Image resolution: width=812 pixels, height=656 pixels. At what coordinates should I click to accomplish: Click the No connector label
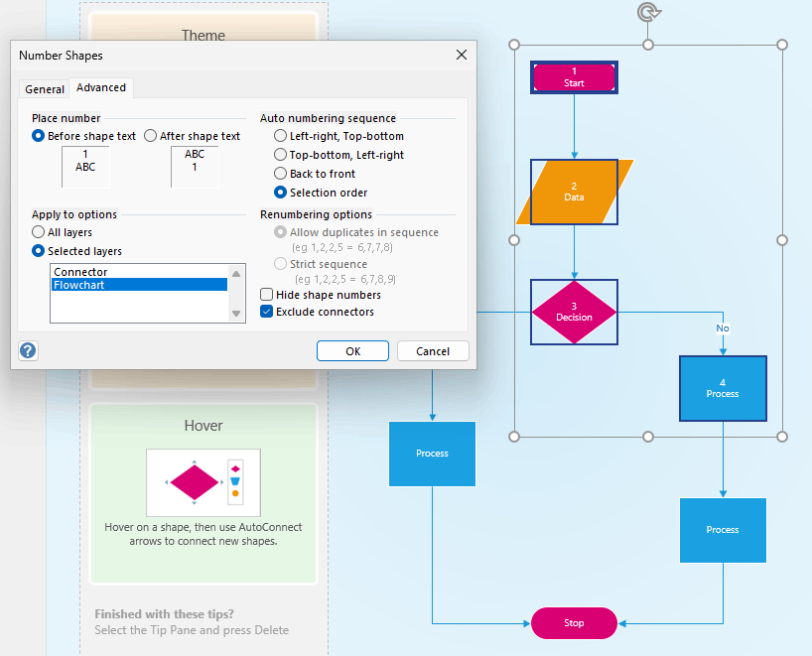(723, 328)
